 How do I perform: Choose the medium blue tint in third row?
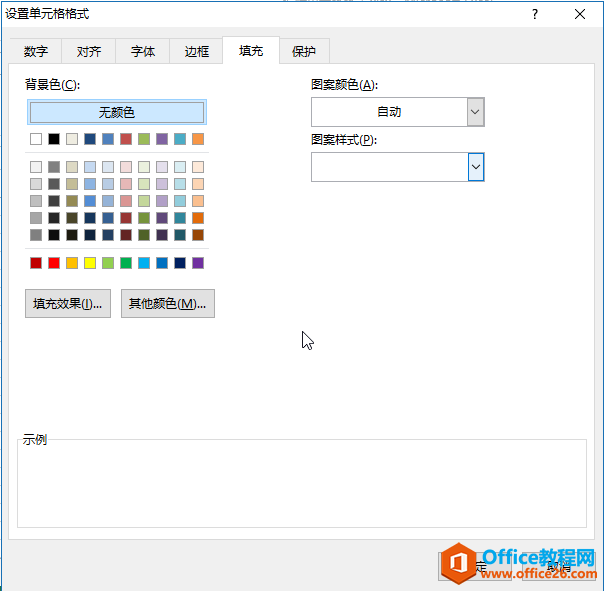90,201
